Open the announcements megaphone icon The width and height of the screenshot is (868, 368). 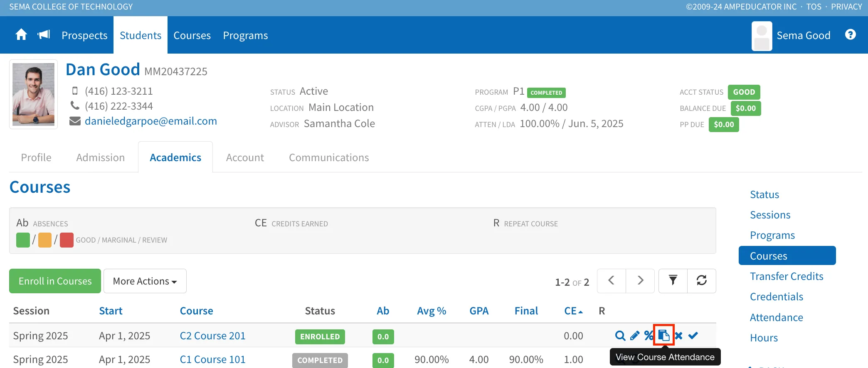click(44, 35)
